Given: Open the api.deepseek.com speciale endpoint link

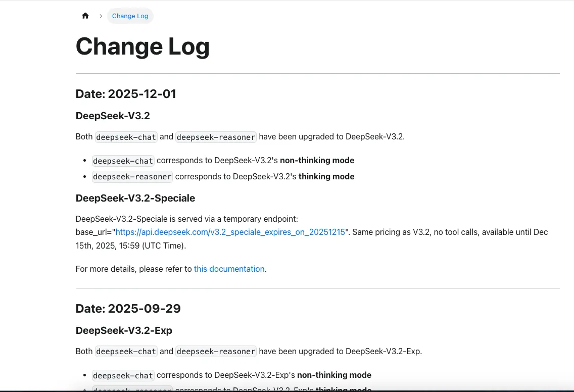Looking at the screenshot, I should 230,232.
